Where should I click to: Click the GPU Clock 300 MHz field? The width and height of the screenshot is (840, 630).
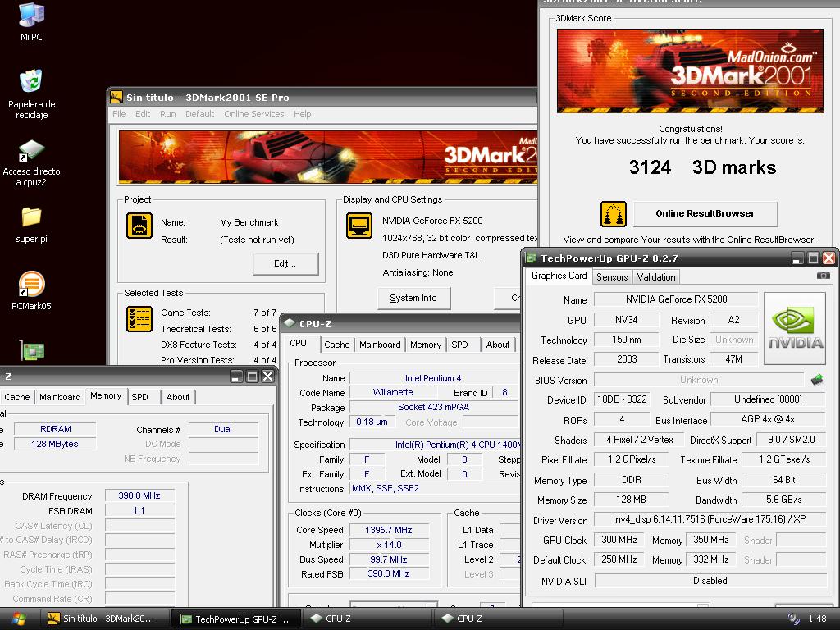(x=619, y=540)
